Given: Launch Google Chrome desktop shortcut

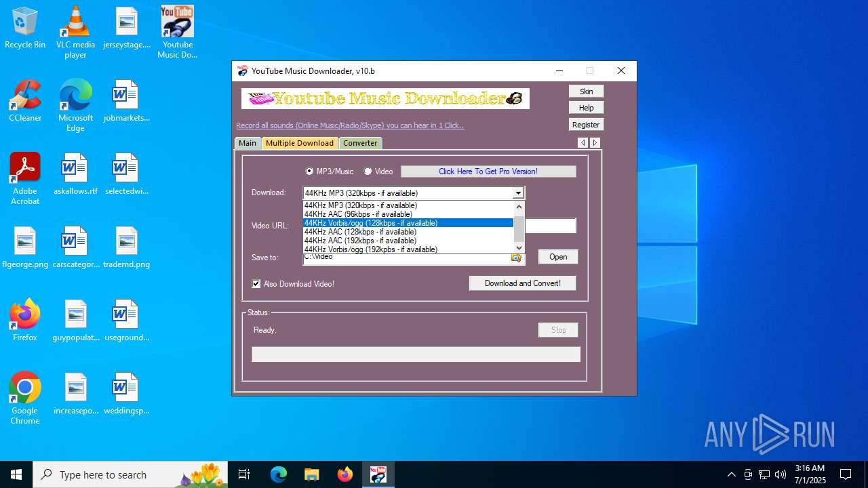Looking at the screenshot, I should (25, 399).
